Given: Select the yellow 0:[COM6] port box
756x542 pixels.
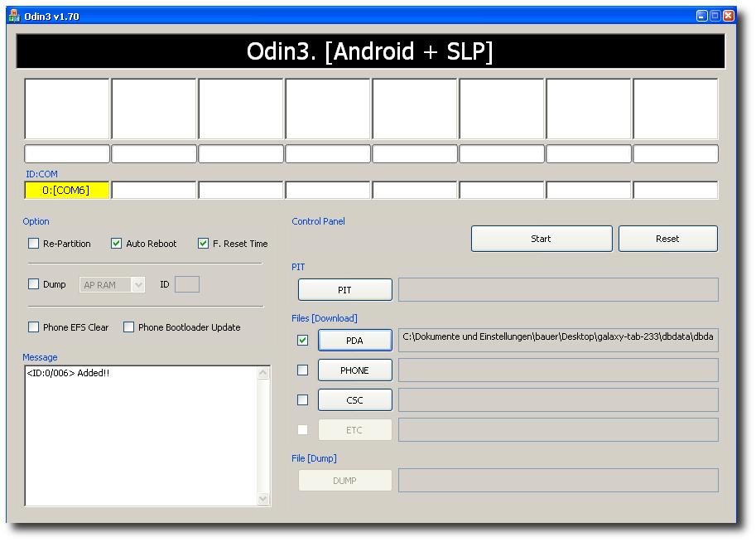Looking at the screenshot, I should [x=66, y=190].
